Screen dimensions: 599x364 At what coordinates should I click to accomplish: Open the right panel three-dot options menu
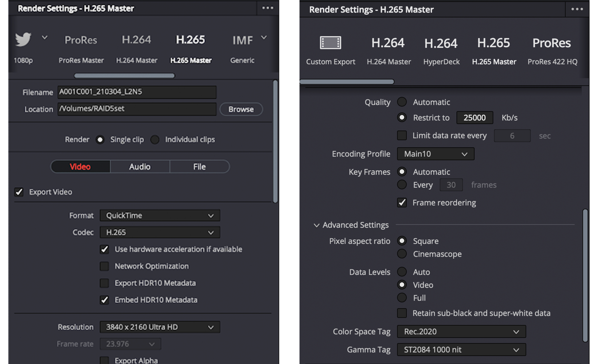point(577,9)
